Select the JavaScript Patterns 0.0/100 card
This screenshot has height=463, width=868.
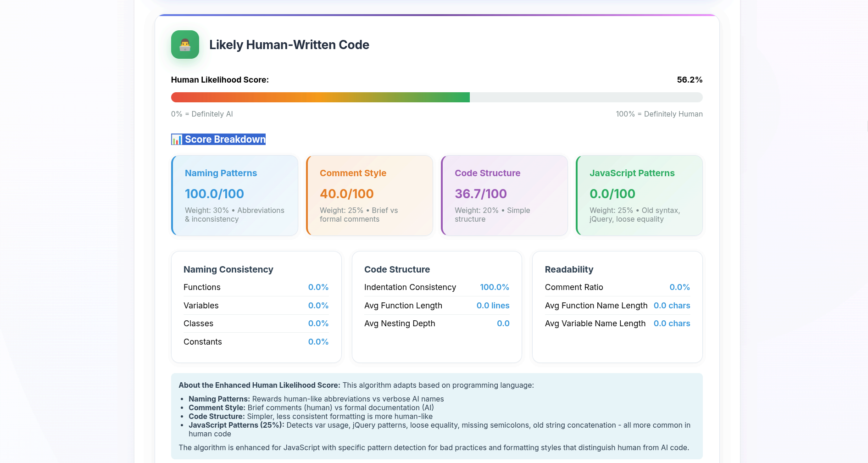tap(640, 195)
